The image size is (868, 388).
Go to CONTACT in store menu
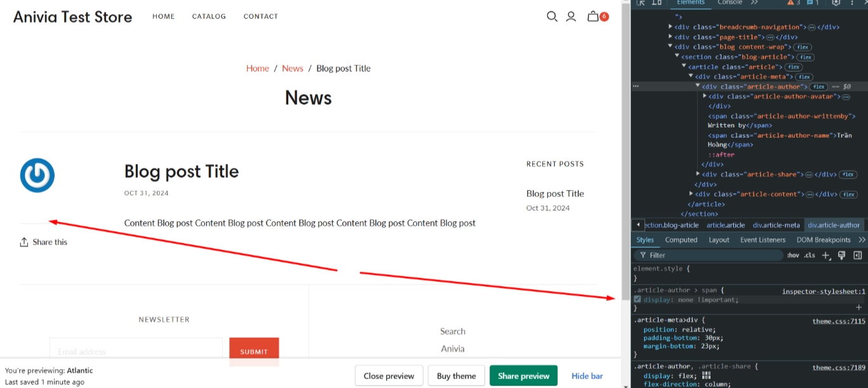click(x=261, y=17)
